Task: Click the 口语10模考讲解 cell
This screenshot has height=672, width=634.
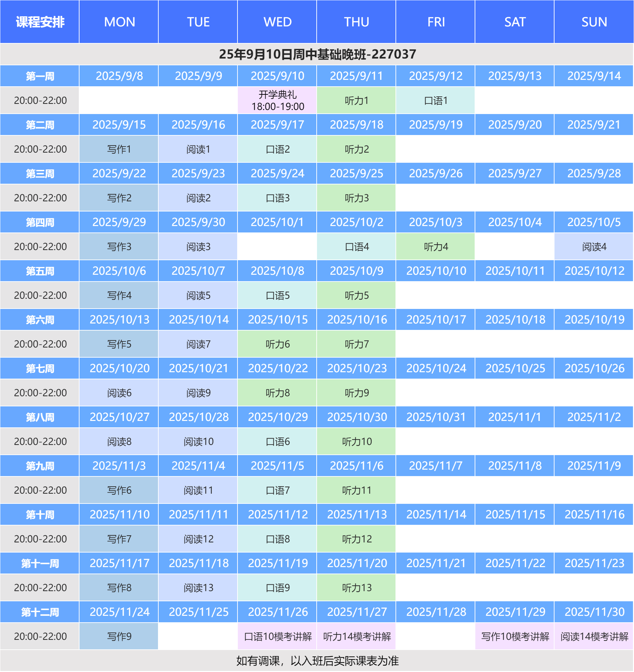Action: click(277, 636)
